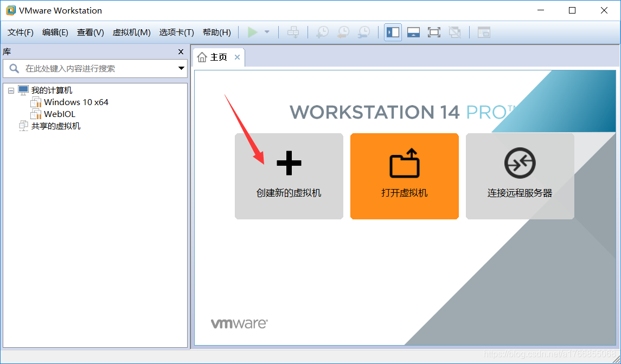The width and height of the screenshot is (621, 364).
Task: Click the WebIOL VM icon
Action: [x=36, y=114]
